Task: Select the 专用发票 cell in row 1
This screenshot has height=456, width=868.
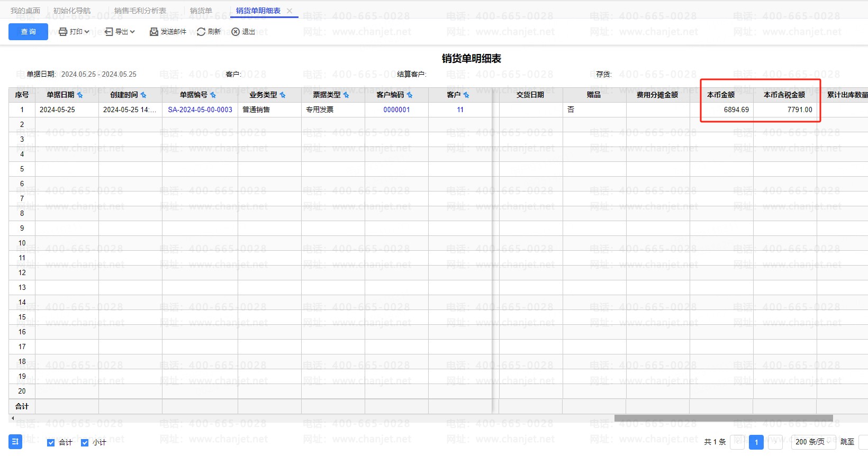Action: point(333,110)
